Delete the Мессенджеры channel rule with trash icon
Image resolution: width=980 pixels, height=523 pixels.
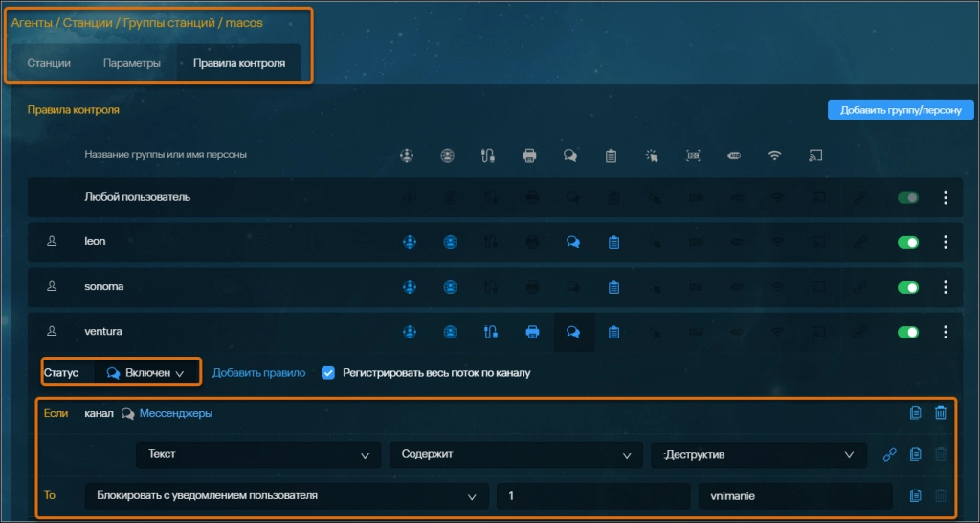tap(940, 413)
